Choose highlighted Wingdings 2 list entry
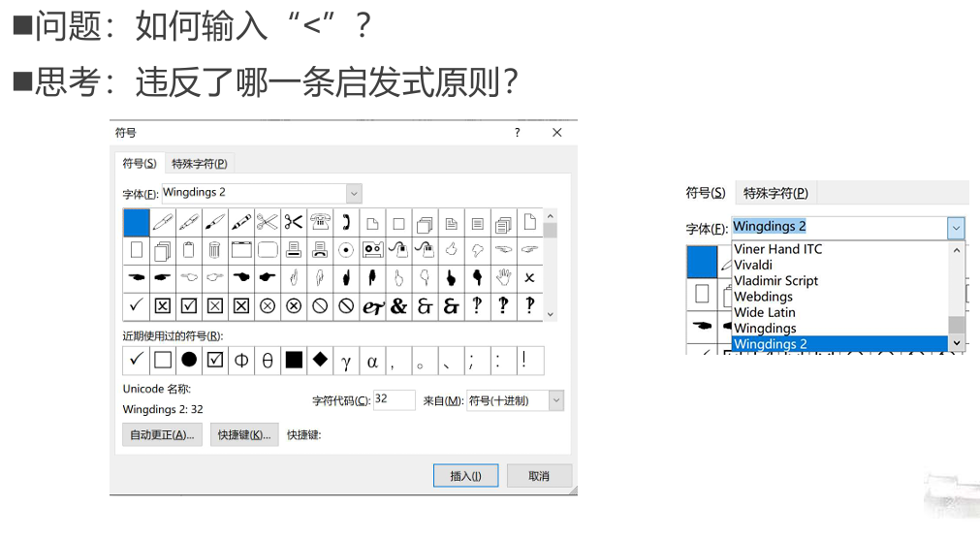 point(840,344)
